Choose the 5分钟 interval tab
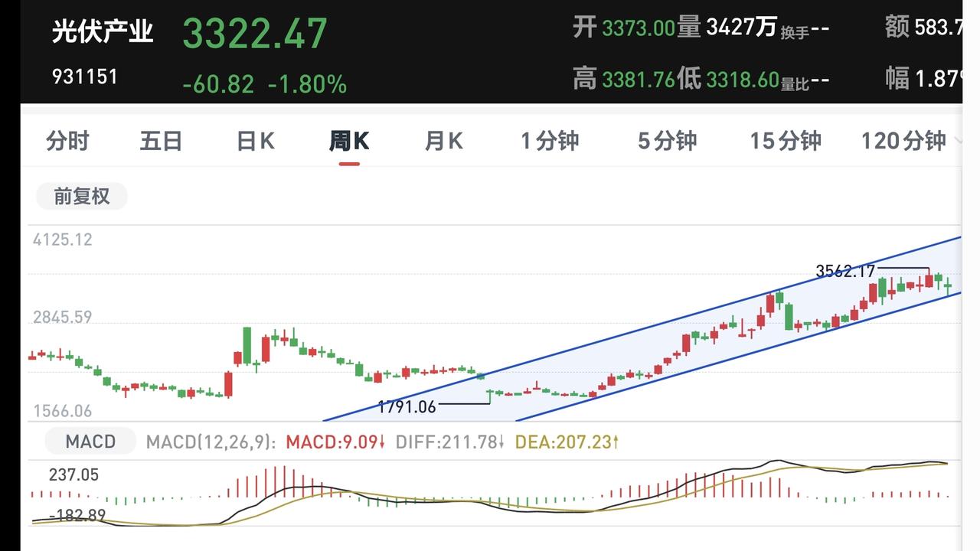This screenshot has width=980, height=551. (x=667, y=141)
